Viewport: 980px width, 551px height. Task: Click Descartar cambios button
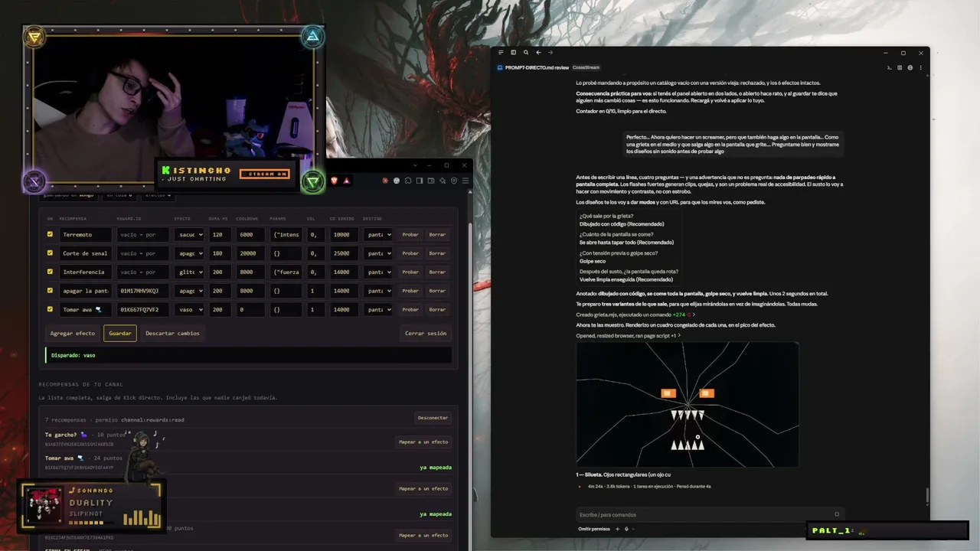[172, 333]
